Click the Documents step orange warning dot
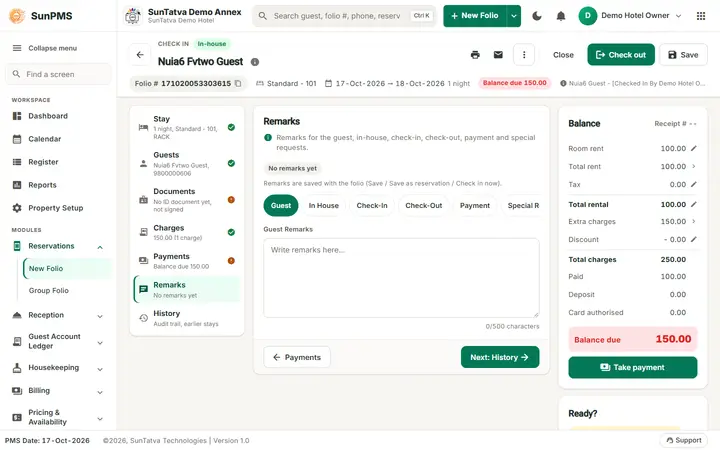720x450 pixels. pyautogui.click(x=231, y=199)
